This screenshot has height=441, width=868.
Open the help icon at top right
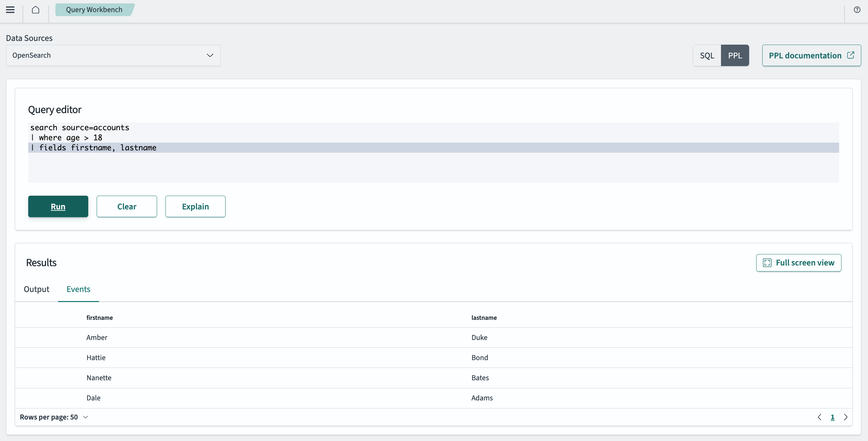point(857,9)
